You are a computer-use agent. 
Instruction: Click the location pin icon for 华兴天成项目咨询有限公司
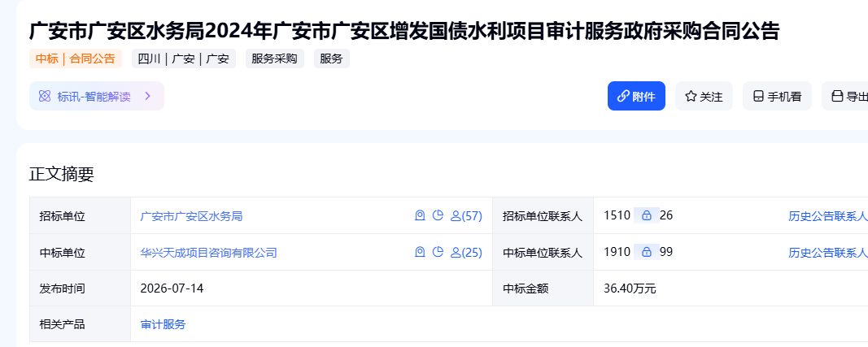tap(420, 253)
